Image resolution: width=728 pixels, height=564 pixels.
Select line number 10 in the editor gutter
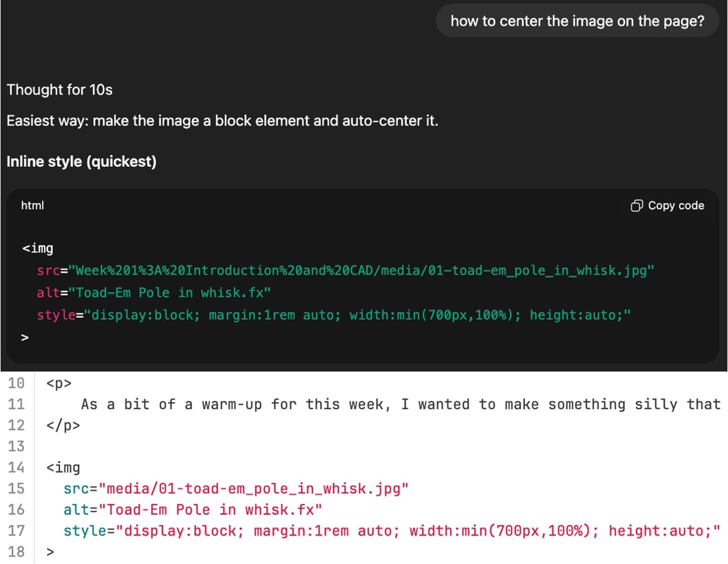[16, 383]
